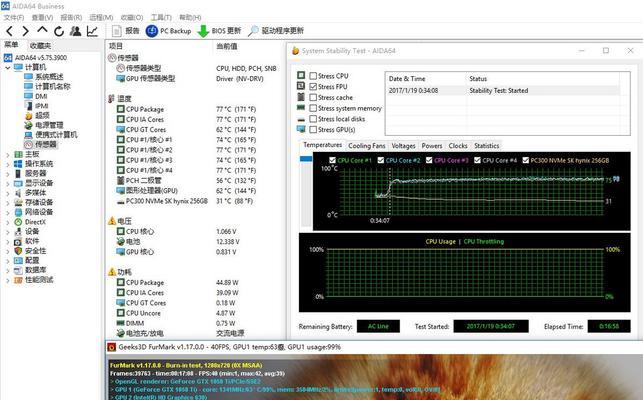
Task: Select 系统概述 in the tree
Action: (x=49, y=77)
